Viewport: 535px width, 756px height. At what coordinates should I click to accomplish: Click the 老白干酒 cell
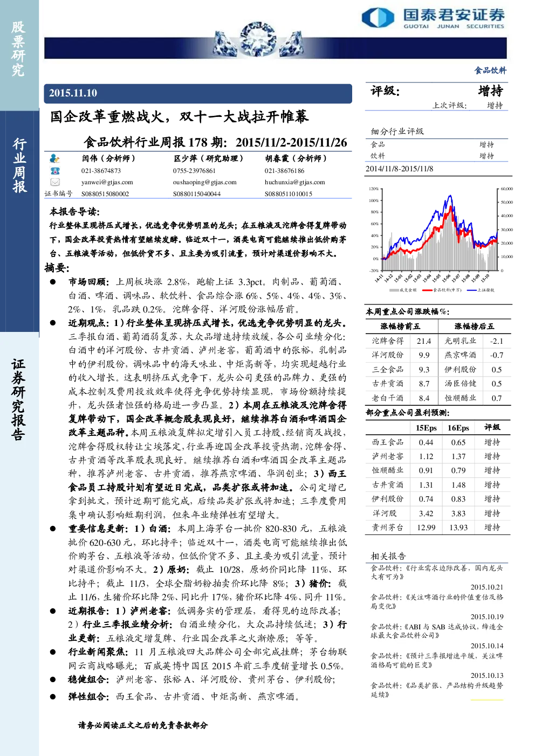click(x=388, y=398)
